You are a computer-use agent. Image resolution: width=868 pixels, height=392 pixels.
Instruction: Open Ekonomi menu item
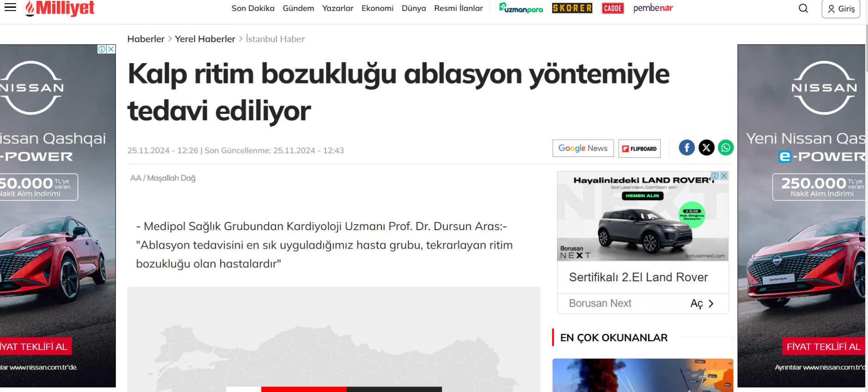[x=378, y=8]
